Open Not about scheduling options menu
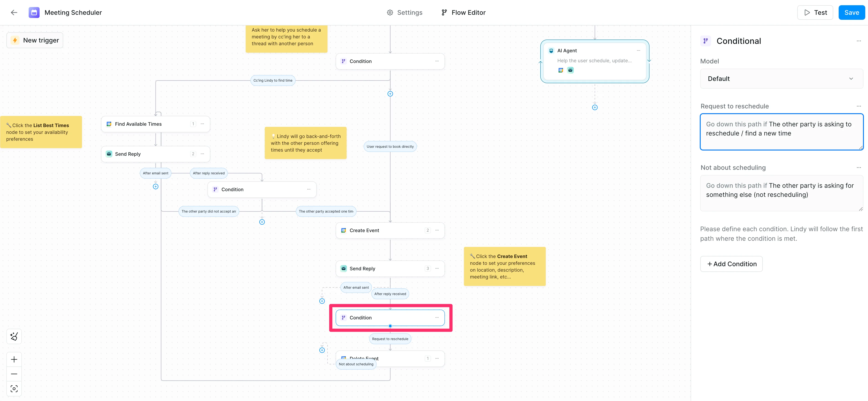 (x=858, y=168)
